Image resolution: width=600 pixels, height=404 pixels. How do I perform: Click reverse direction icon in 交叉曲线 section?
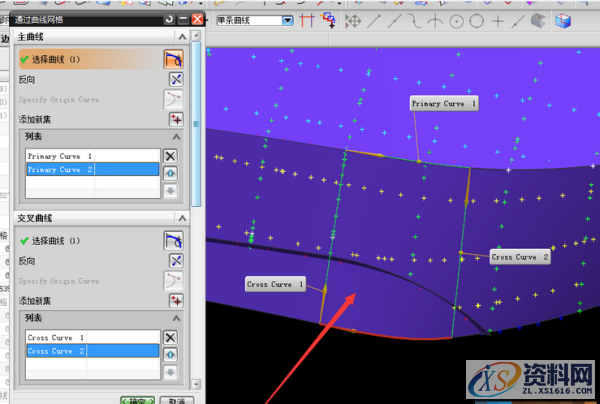coord(175,260)
